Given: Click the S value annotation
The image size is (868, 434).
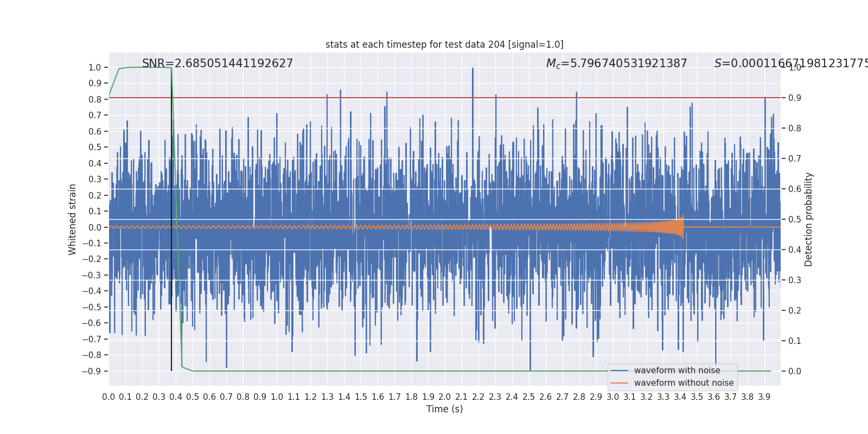Looking at the screenshot, I should pyautogui.click(x=791, y=63).
